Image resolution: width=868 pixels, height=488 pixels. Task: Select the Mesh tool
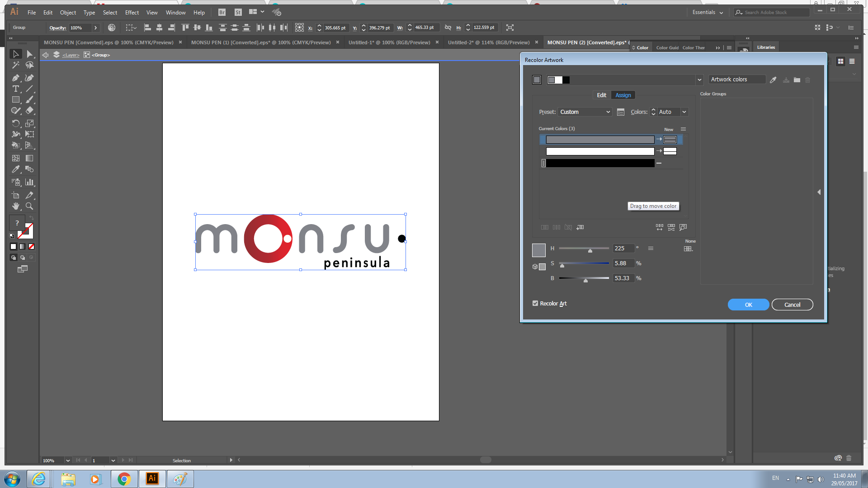coord(16,158)
